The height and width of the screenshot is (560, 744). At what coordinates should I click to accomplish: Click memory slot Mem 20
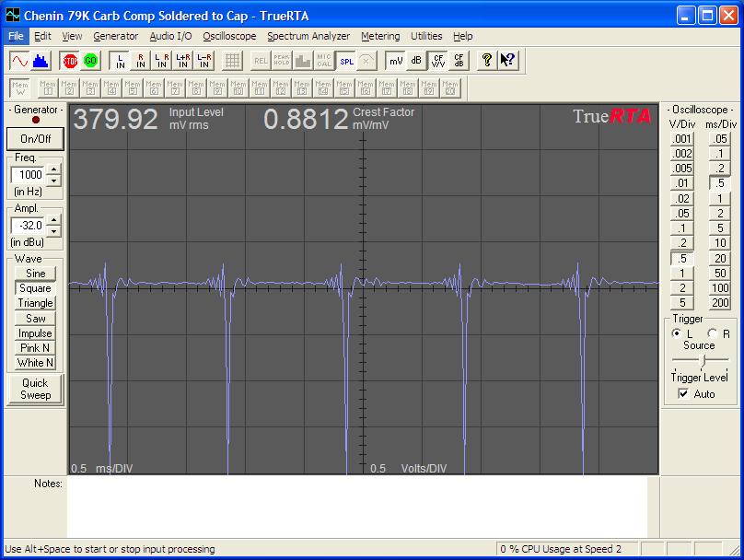[x=450, y=87]
